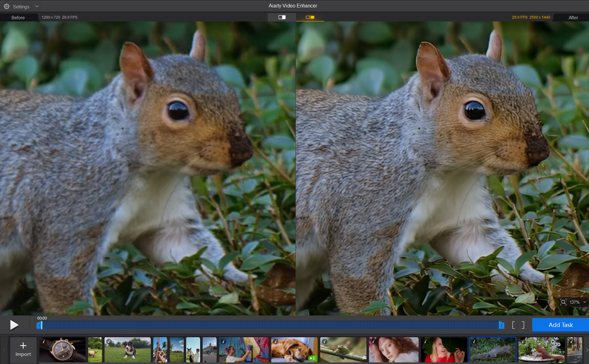Select the dog running on grass thumbnail
Viewport: 589px width, 364px height.
(x=127, y=350)
